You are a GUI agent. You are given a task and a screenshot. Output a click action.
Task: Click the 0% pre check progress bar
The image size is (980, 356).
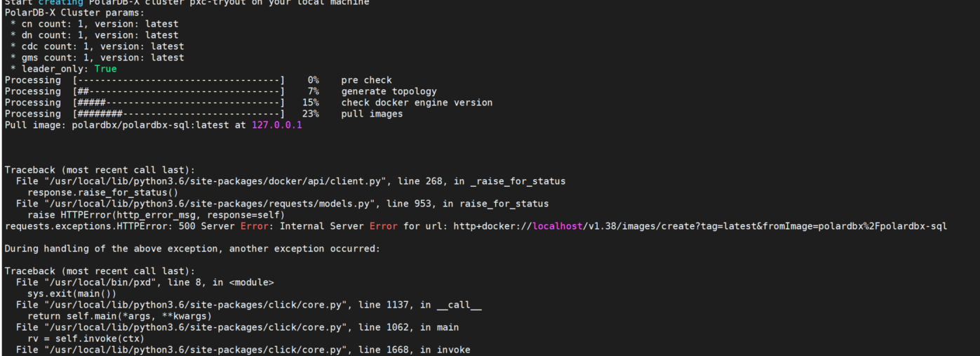click(179, 80)
